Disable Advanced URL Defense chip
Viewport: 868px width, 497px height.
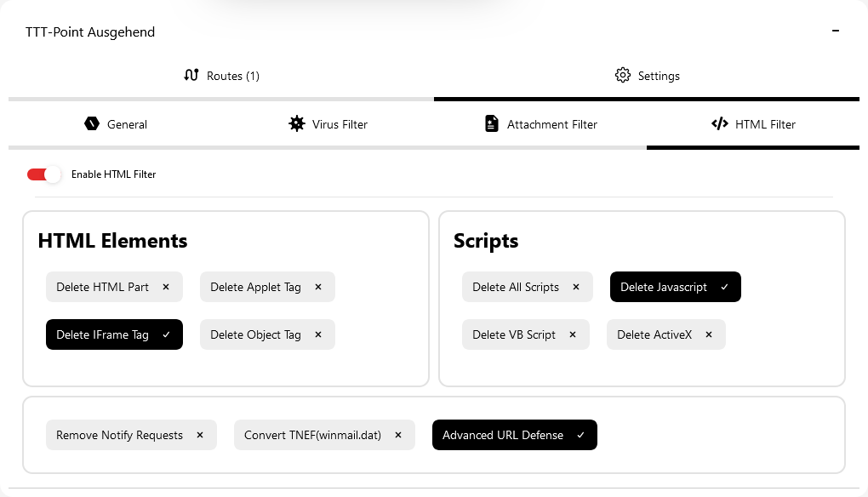coord(514,436)
